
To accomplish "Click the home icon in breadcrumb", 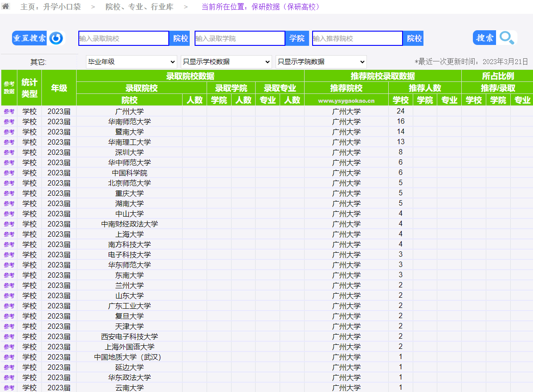I will (6, 7).
